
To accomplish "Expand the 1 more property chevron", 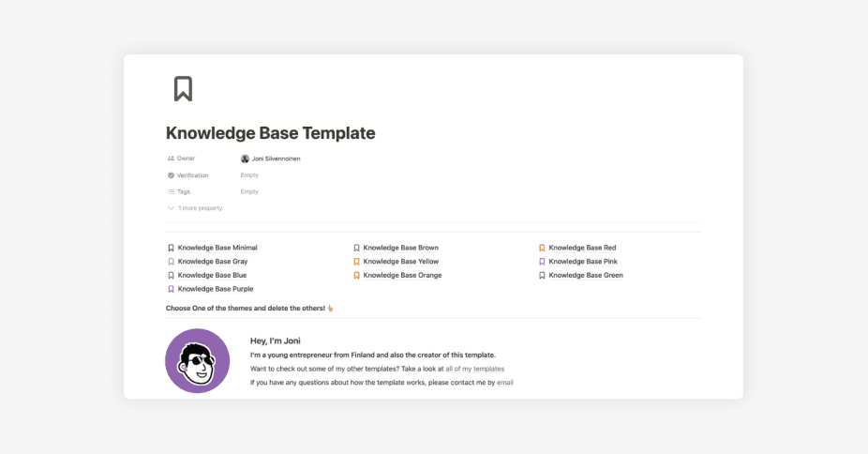I will tap(171, 208).
